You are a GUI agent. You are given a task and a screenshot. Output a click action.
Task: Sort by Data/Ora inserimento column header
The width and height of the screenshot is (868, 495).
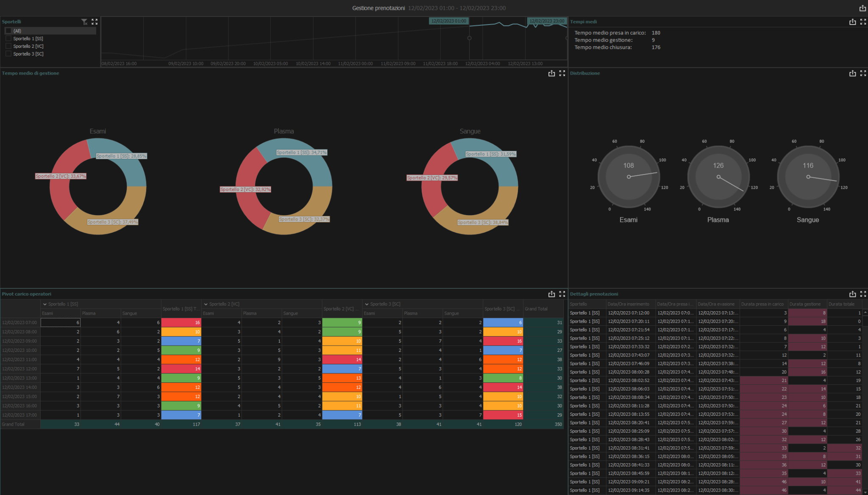pos(630,304)
